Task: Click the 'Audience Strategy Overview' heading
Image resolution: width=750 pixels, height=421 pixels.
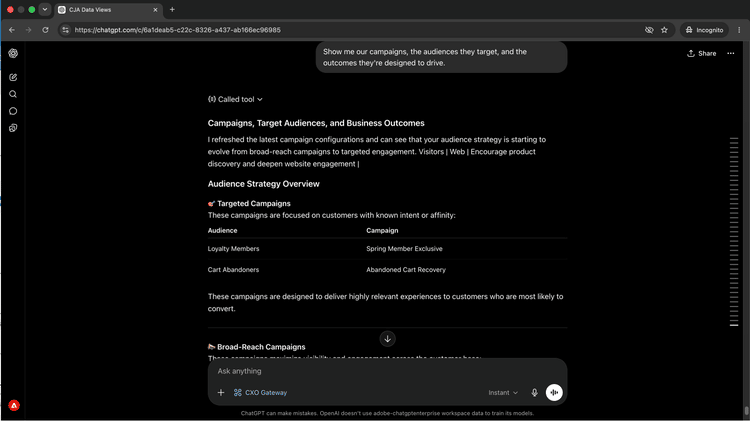Action: coord(264,184)
